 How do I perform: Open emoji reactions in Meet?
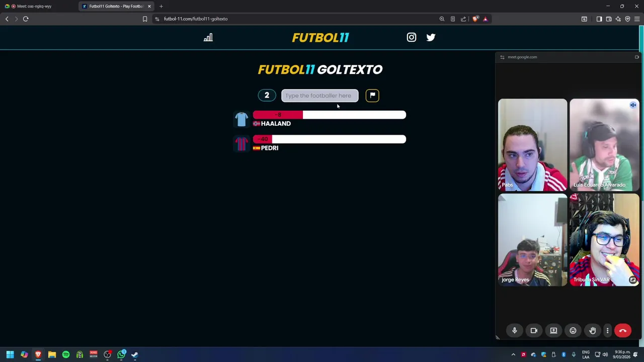click(573, 330)
